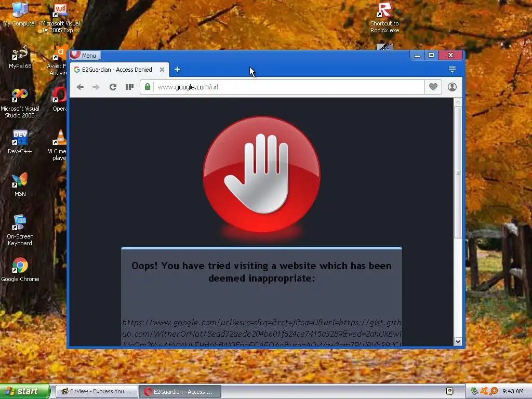Screen dimensions: 532x399
Task: Open a new tab with plus button
Action: click(177, 70)
